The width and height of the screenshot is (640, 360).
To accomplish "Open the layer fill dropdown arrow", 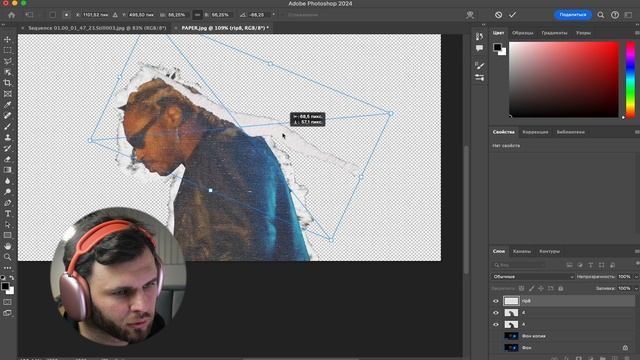I will point(636,289).
